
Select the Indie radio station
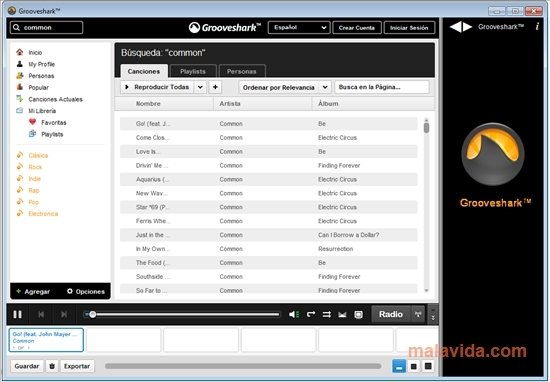pyautogui.click(x=34, y=179)
